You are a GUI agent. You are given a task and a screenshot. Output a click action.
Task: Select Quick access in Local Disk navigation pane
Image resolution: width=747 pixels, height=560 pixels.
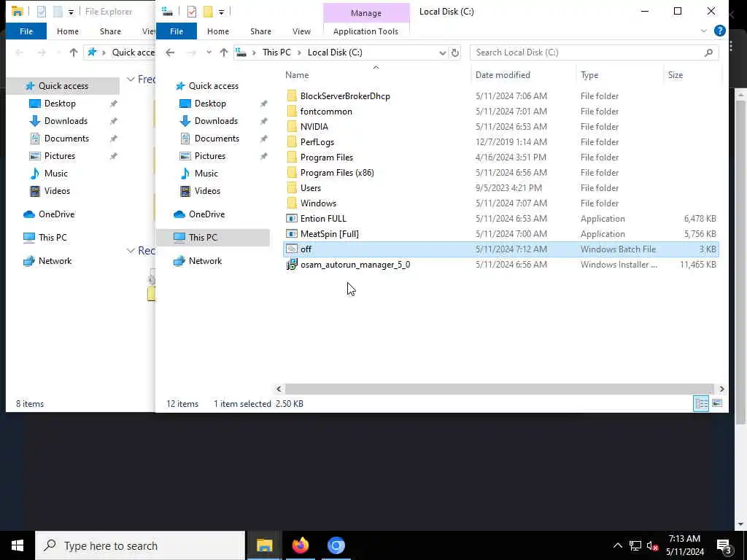[x=213, y=86]
